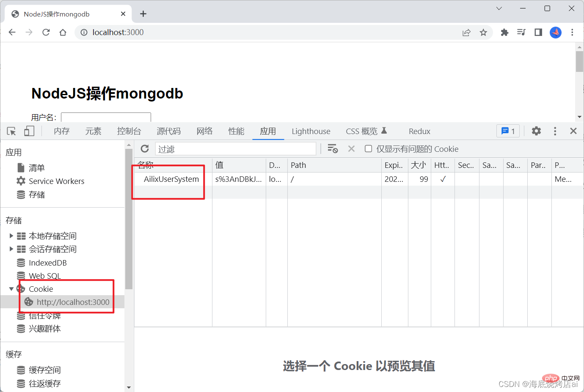
Task: Toggle the device emulation mode icon
Action: [x=29, y=131]
